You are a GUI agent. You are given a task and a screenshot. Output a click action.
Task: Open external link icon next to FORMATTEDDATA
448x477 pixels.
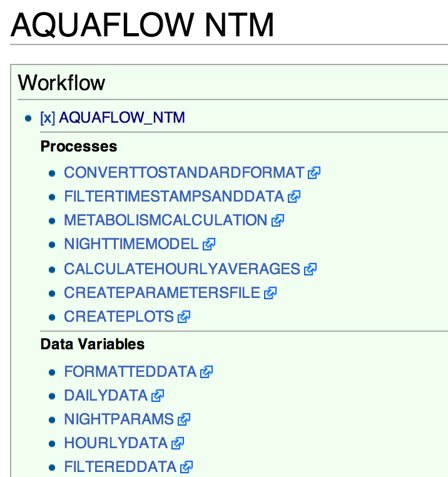pos(206,372)
